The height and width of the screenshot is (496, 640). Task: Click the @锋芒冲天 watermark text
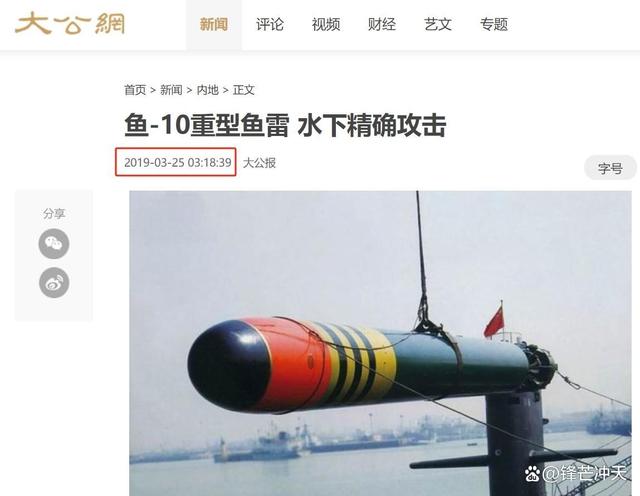pos(584,474)
